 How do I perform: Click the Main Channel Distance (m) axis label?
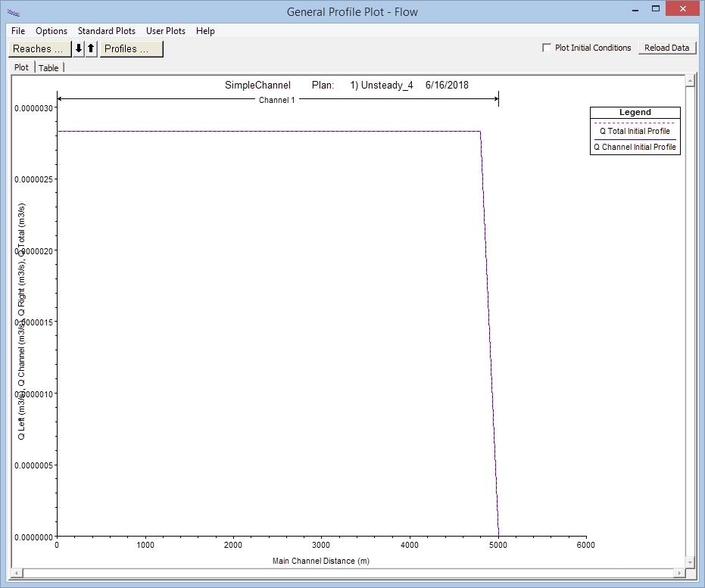pos(321,561)
